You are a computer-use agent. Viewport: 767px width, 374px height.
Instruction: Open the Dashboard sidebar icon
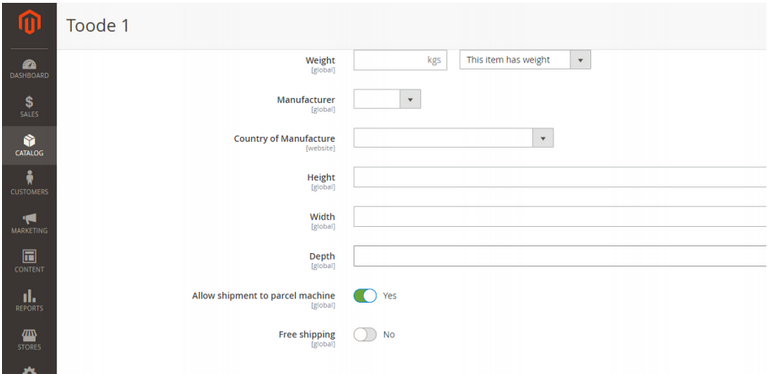(x=29, y=64)
